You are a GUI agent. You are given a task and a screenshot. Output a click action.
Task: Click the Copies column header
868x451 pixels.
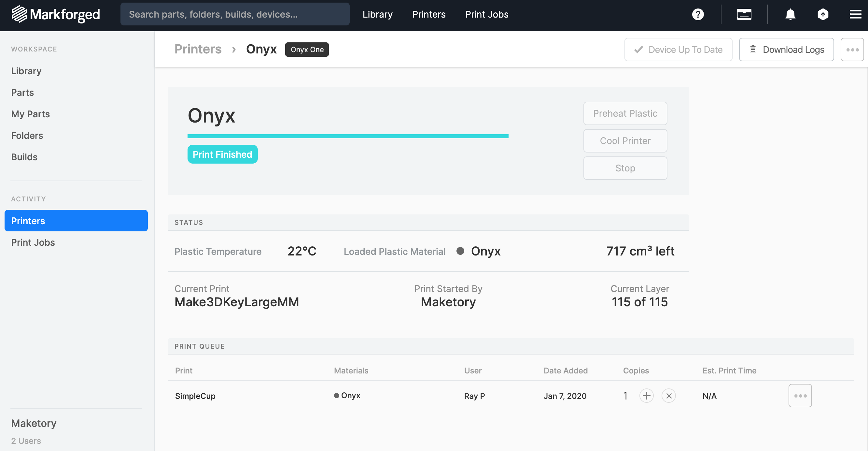(636, 371)
